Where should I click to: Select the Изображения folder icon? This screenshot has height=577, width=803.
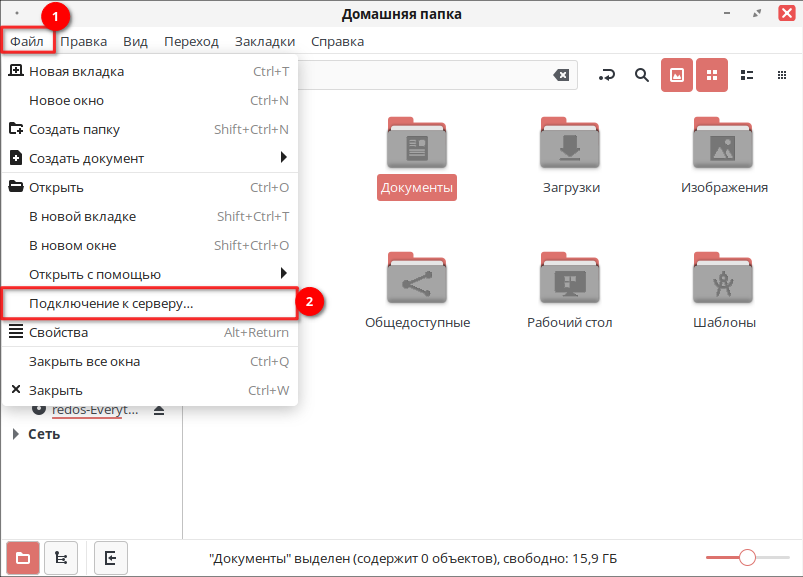click(723, 143)
